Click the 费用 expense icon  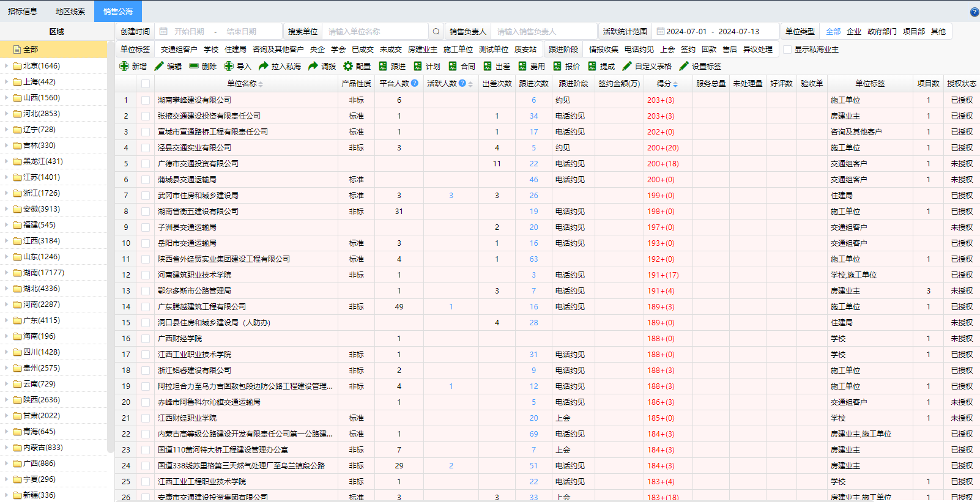pyautogui.click(x=522, y=66)
